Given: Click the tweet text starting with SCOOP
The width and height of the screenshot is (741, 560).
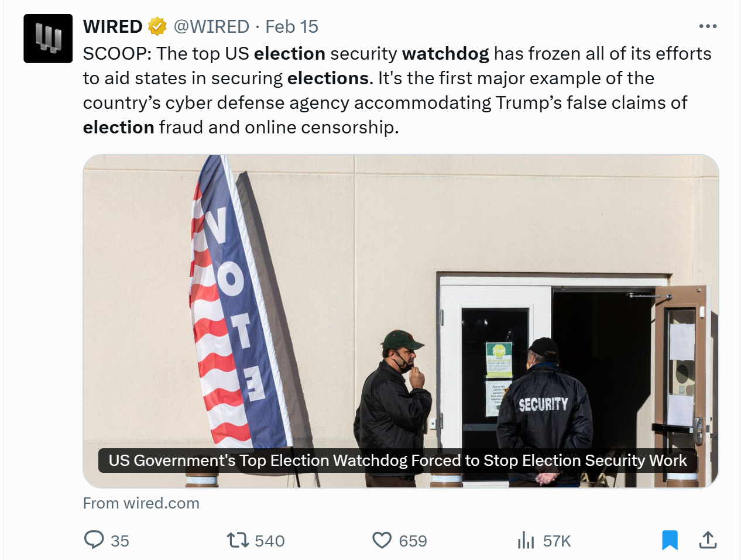Looking at the screenshot, I should tap(397, 90).
